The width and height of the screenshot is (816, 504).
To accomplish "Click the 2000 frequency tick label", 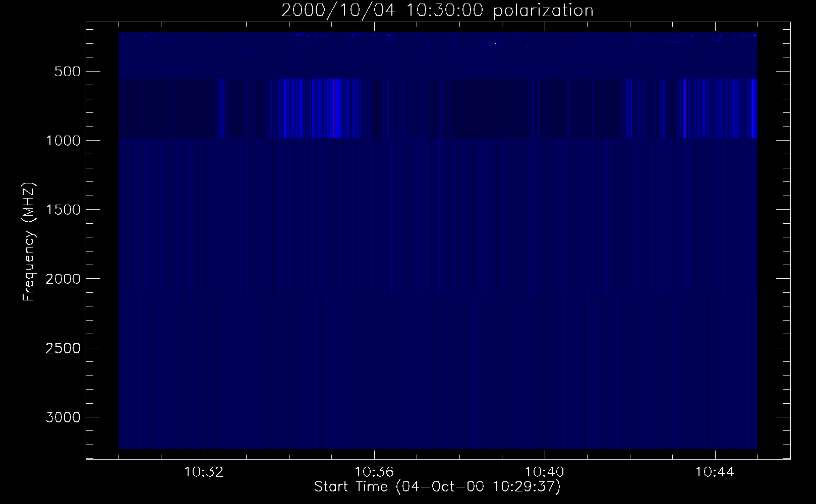I will click(x=63, y=279).
